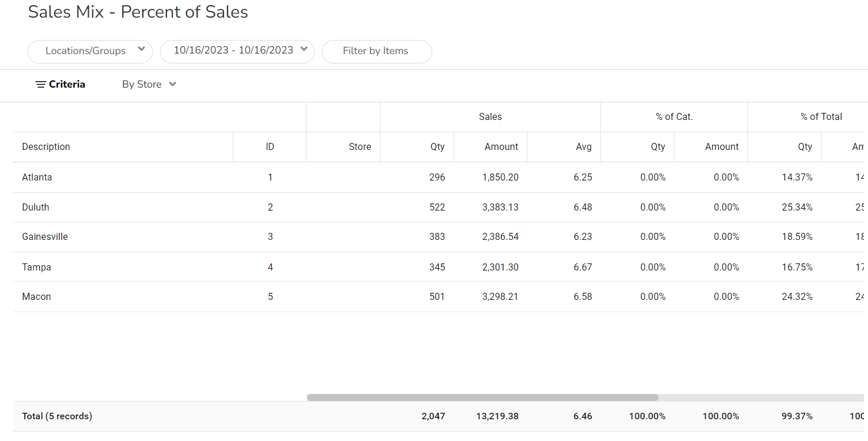The height and width of the screenshot is (441, 868).
Task: Click the Sales column group header
Action: coord(490,117)
